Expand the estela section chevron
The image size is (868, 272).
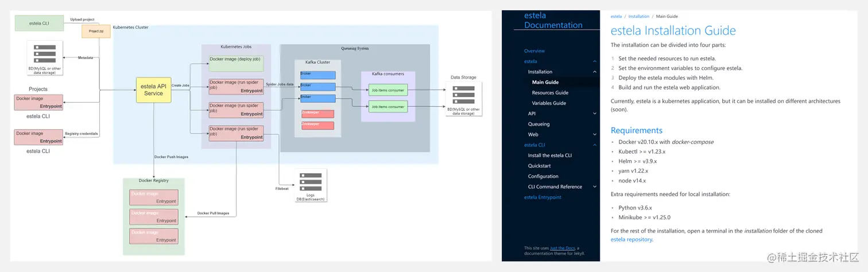point(595,61)
